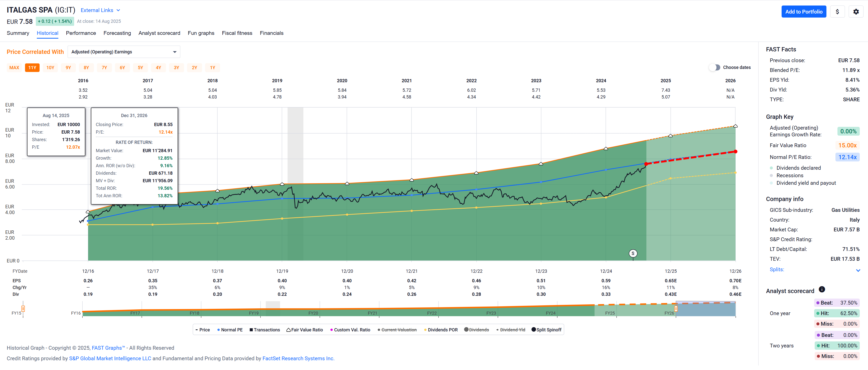The height and width of the screenshot is (370, 868).
Task: Click the left timeline range handle near FY15
Action: pyautogui.click(x=23, y=308)
